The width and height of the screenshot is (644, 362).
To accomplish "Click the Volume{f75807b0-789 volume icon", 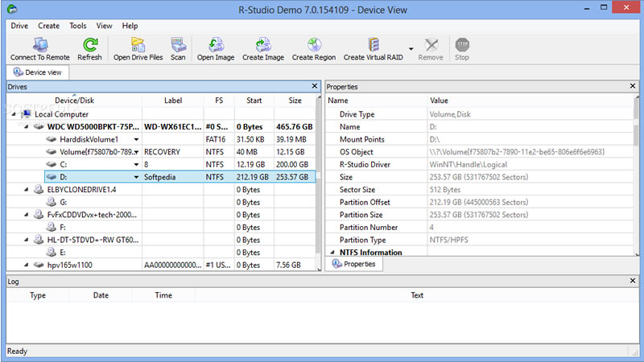I will (x=52, y=152).
